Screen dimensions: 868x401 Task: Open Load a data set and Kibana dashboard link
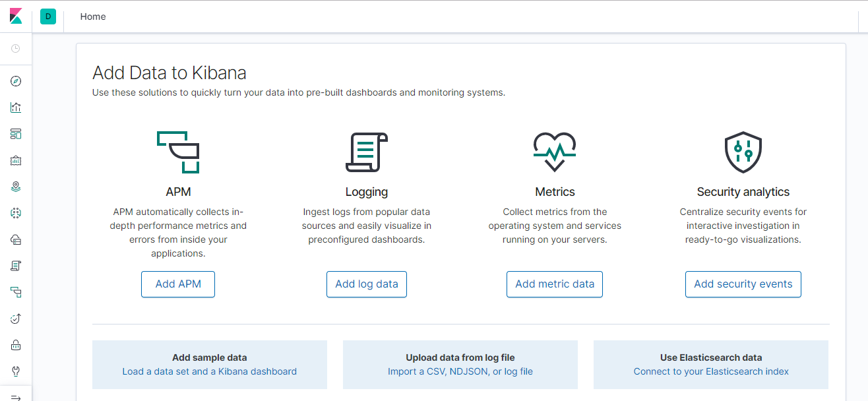[x=210, y=371]
